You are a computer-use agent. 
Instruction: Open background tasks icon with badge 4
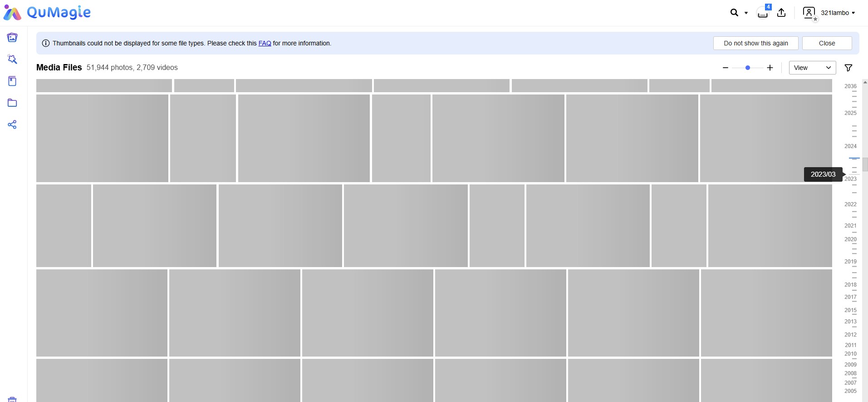pos(763,12)
